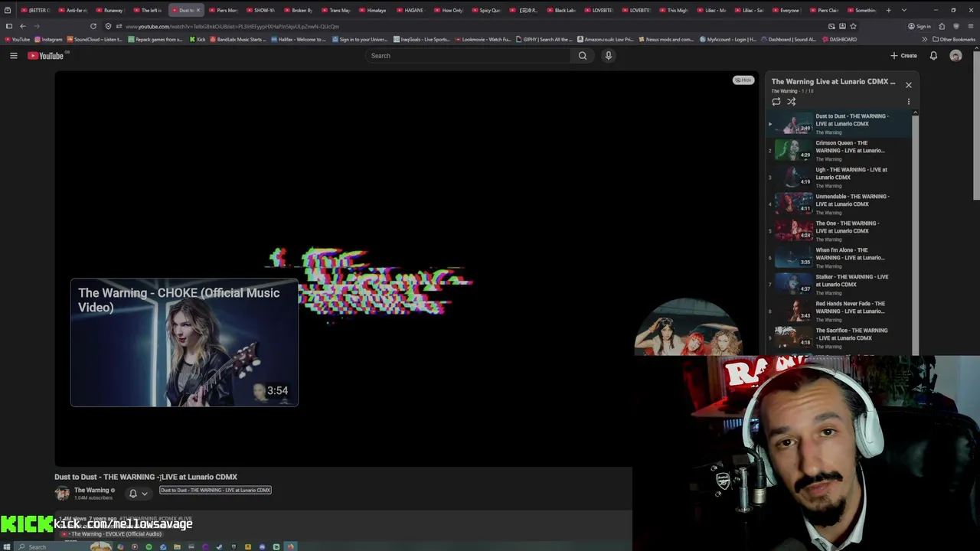
Task: Switch to the Anti-far tab
Action: [x=72, y=10]
